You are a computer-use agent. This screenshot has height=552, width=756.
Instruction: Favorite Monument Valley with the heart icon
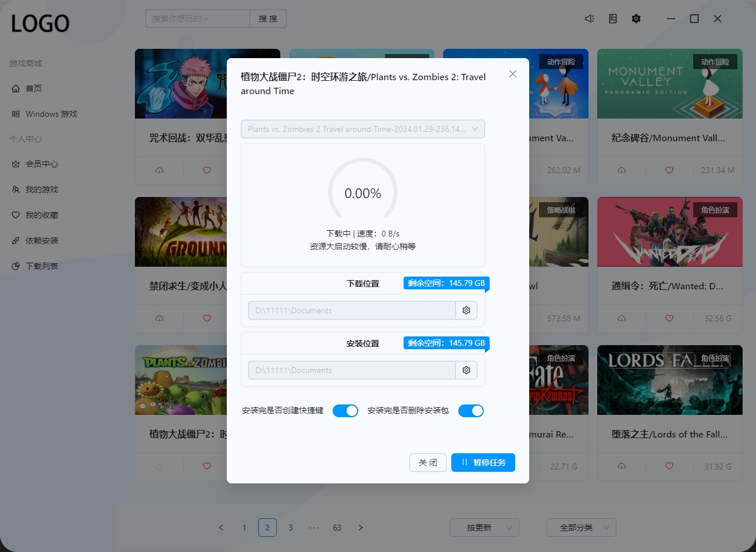pos(669,170)
